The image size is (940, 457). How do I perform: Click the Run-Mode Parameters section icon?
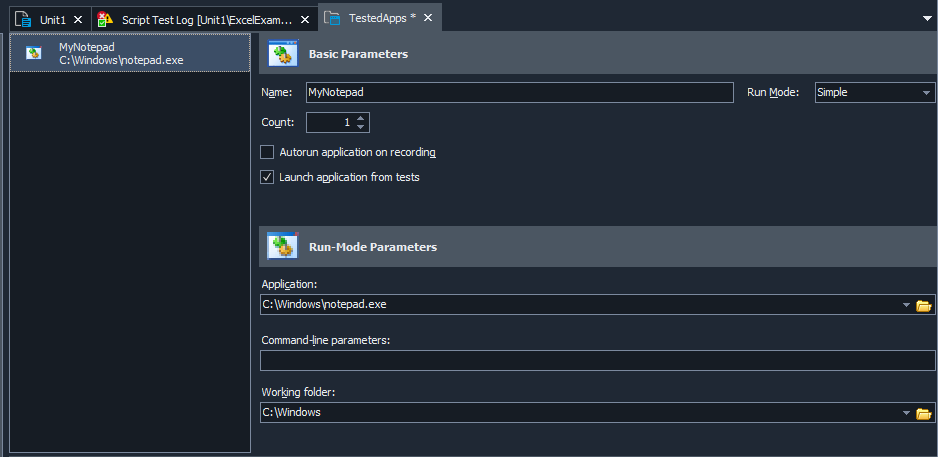284,246
